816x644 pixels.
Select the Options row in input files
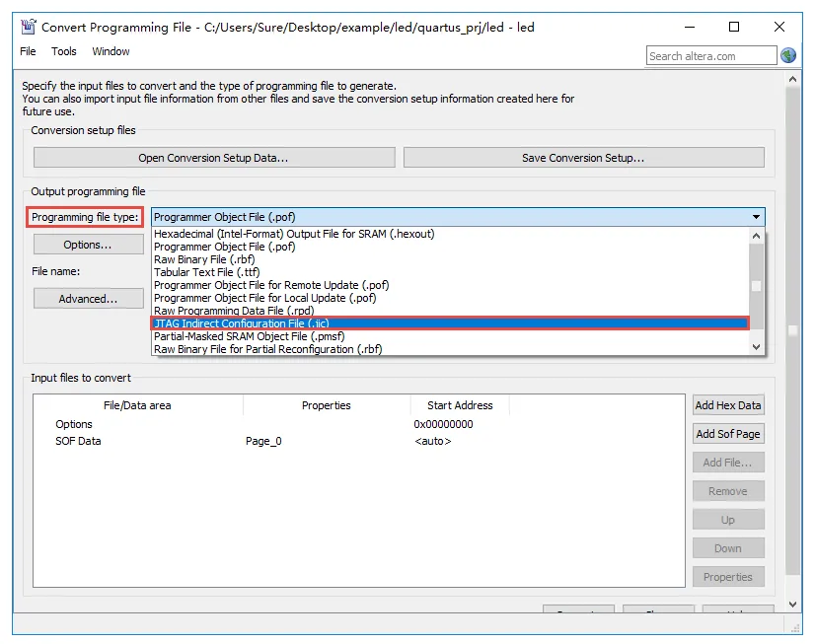(x=358, y=424)
